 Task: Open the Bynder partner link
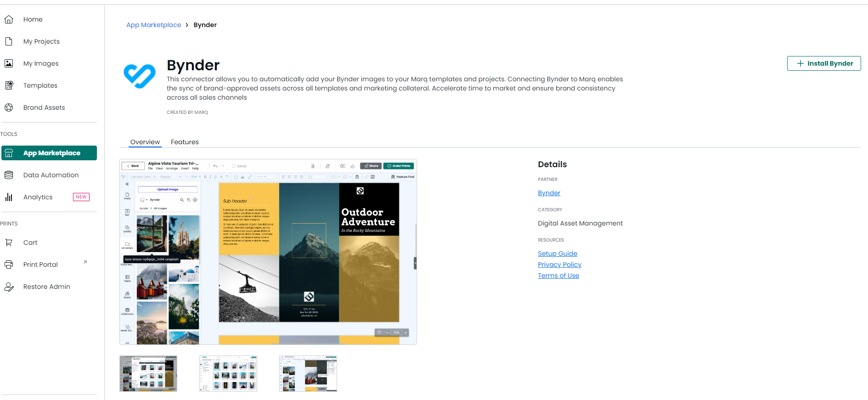click(x=549, y=193)
